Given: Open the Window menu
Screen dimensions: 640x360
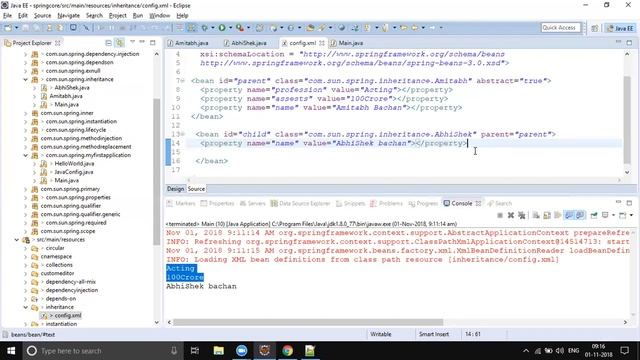Looking at the screenshot, I should [x=159, y=16].
